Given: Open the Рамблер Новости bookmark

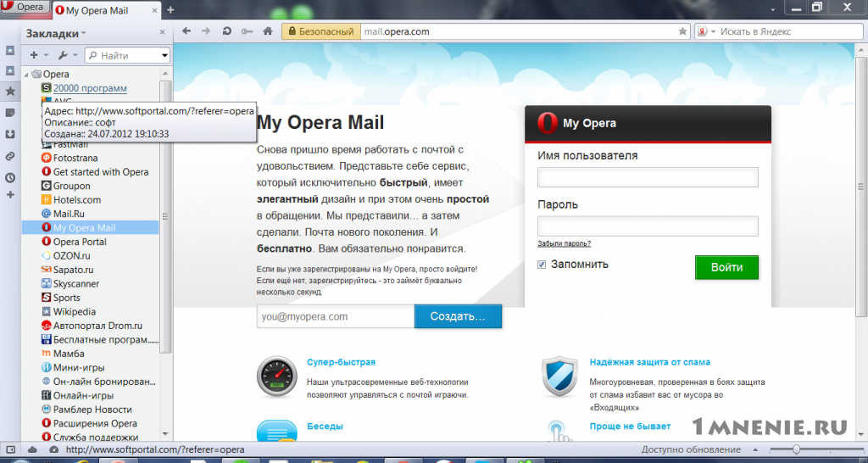Looking at the screenshot, I should click(x=92, y=410).
